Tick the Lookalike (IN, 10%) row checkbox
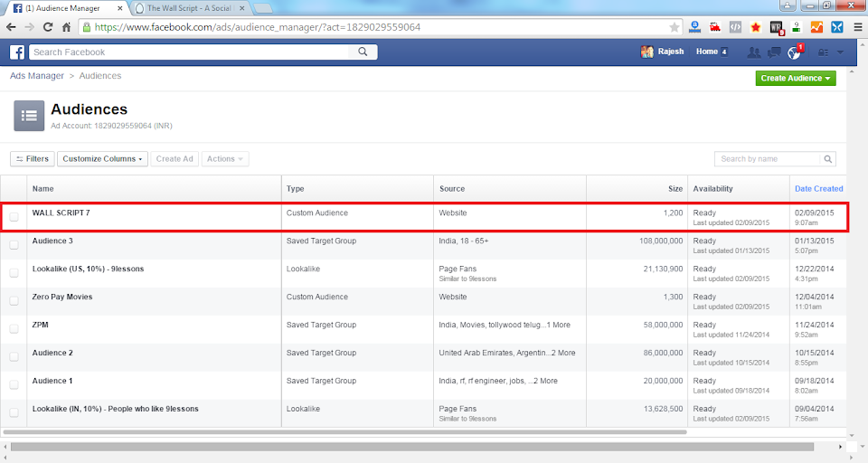 pos(14,412)
